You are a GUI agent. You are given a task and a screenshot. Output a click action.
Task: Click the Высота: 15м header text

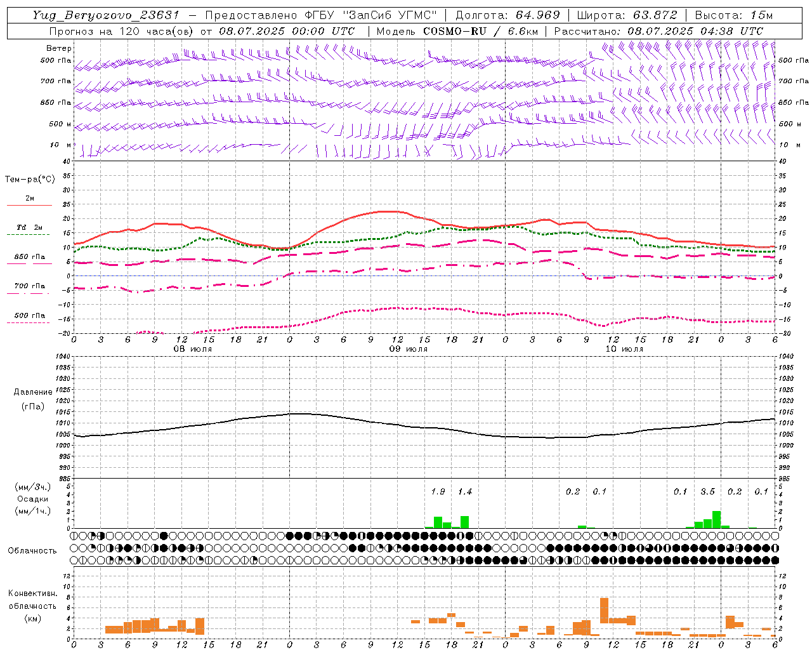click(x=734, y=15)
